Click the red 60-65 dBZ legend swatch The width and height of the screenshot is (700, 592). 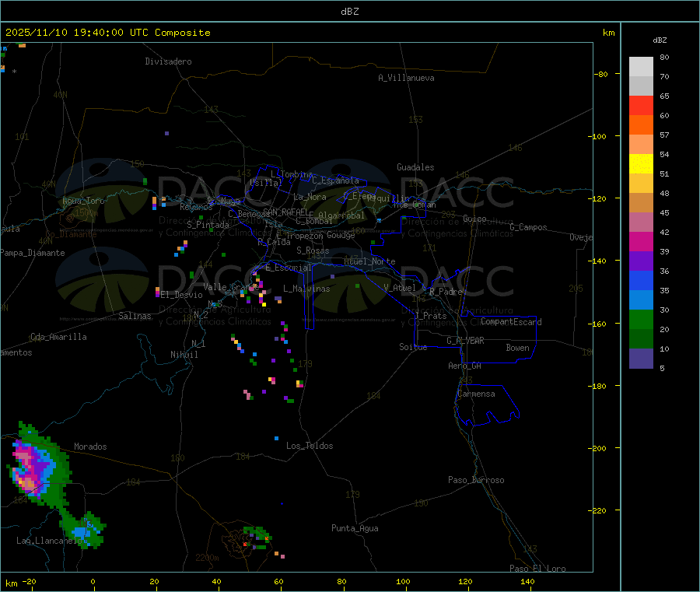[641, 105]
